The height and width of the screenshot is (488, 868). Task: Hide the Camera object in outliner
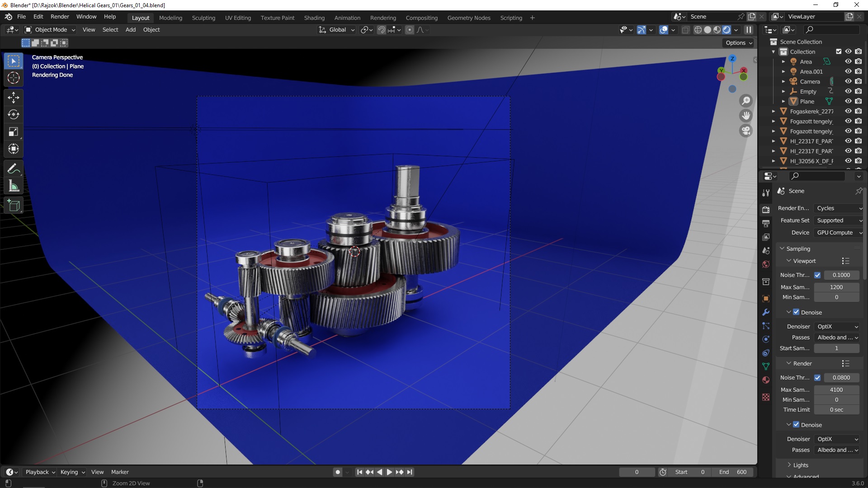coord(848,81)
